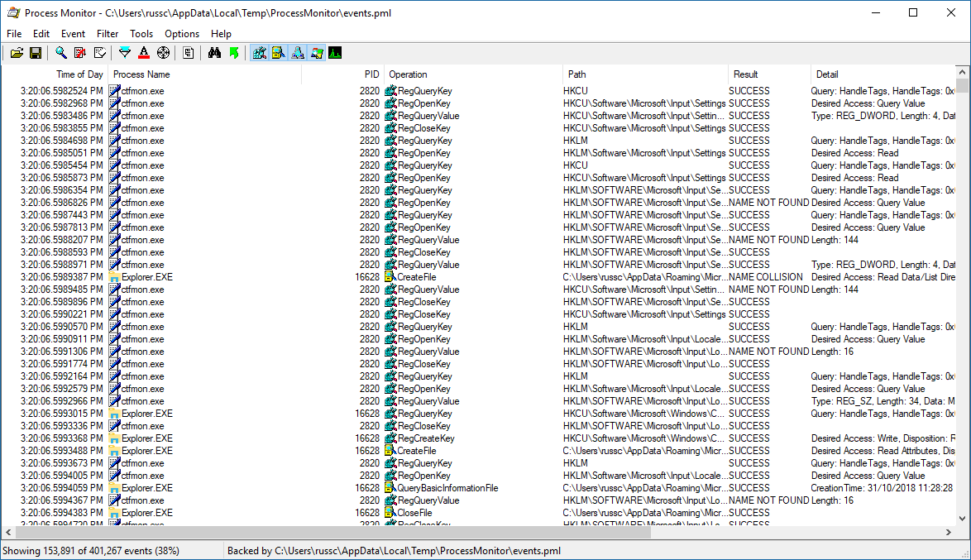The width and height of the screenshot is (971, 560).
Task: Click the horizontal scrollbar right arrow
Action: pos(948,532)
